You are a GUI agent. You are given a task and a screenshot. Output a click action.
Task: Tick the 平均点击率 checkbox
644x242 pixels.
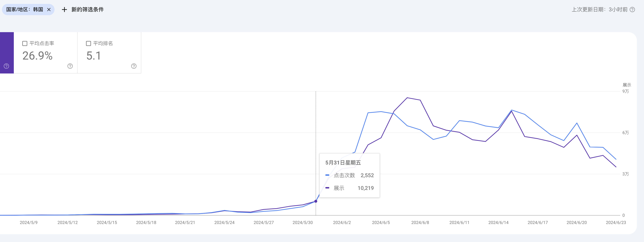click(x=25, y=43)
